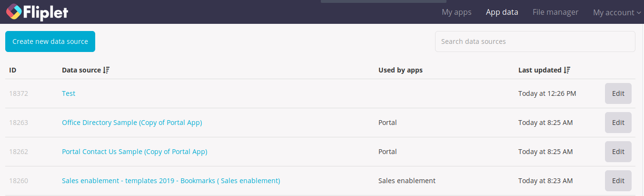The height and width of the screenshot is (196, 644).
Task: Edit the Office Directory Sample row
Action: click(618, 123)
